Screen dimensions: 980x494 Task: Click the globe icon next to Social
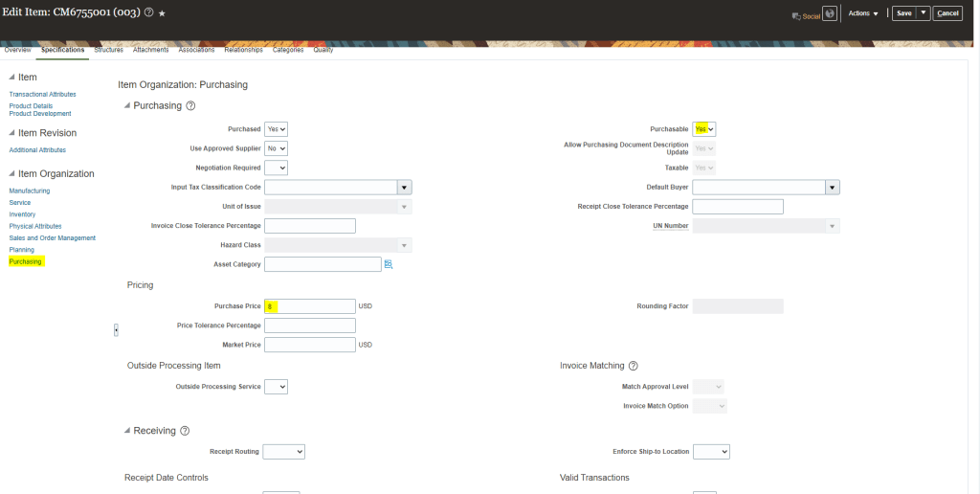(x=830, y=13)
